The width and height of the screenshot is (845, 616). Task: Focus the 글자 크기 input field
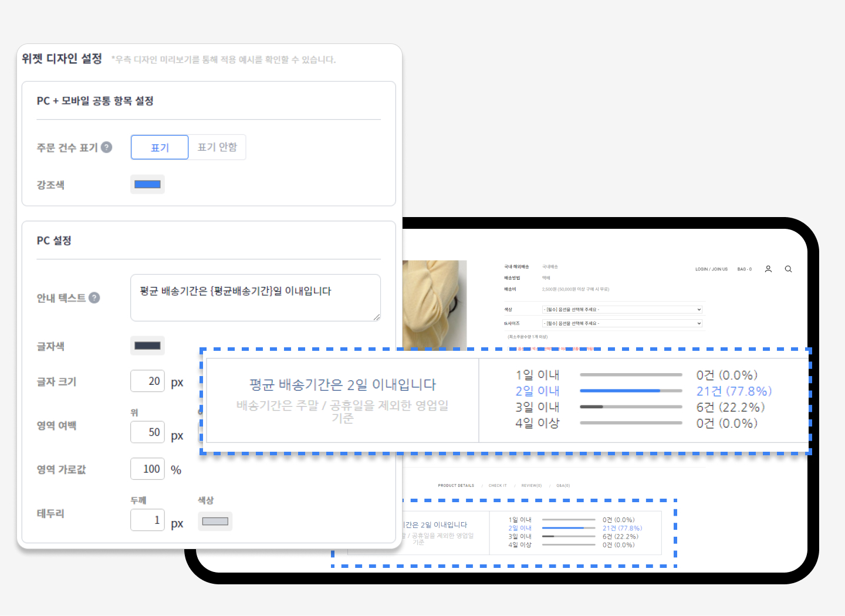[x=147, y=381]
